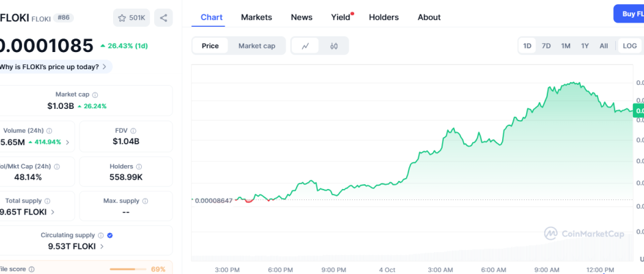Click the Market cap info icon
Image resolution: width=644 pixels, height=274 pixels.
click(95, 95)
